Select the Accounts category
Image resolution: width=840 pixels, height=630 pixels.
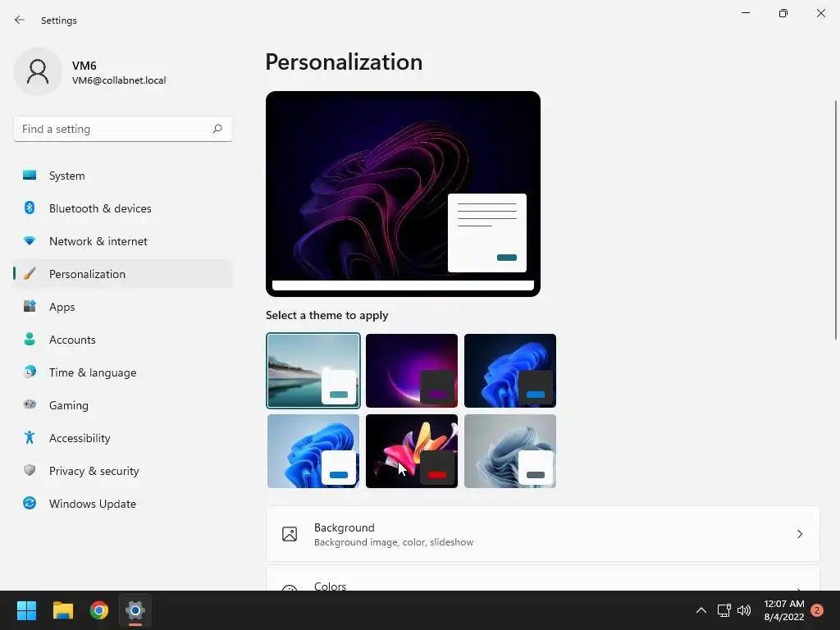[x=123, y=340]
